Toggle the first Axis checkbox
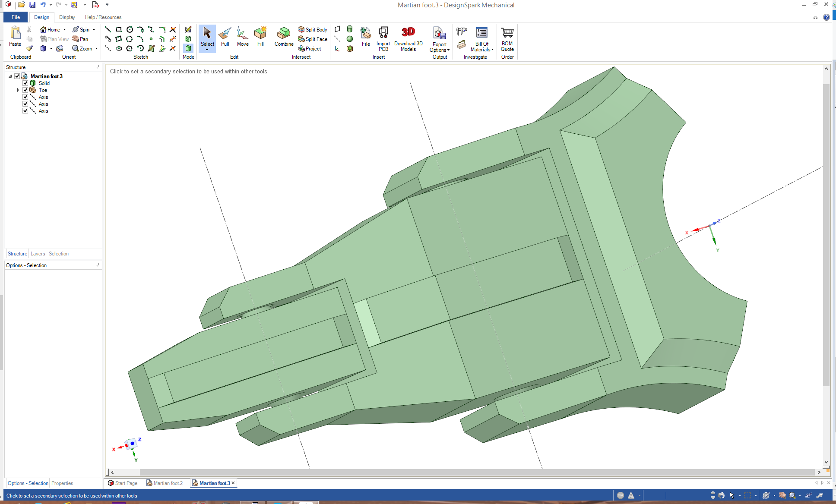836x504 pixels. [25, 97]
